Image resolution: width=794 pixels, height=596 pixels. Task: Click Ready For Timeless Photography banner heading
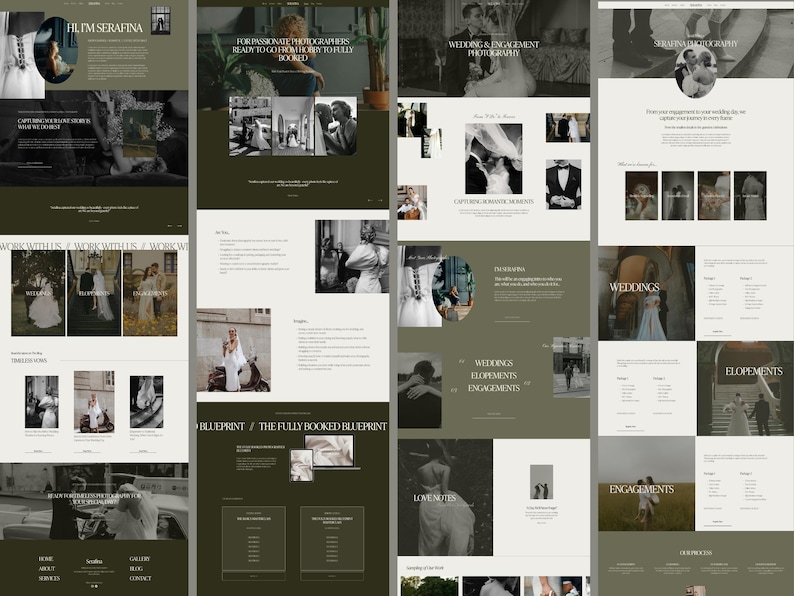pyautogui.click(x=95, y=499)
